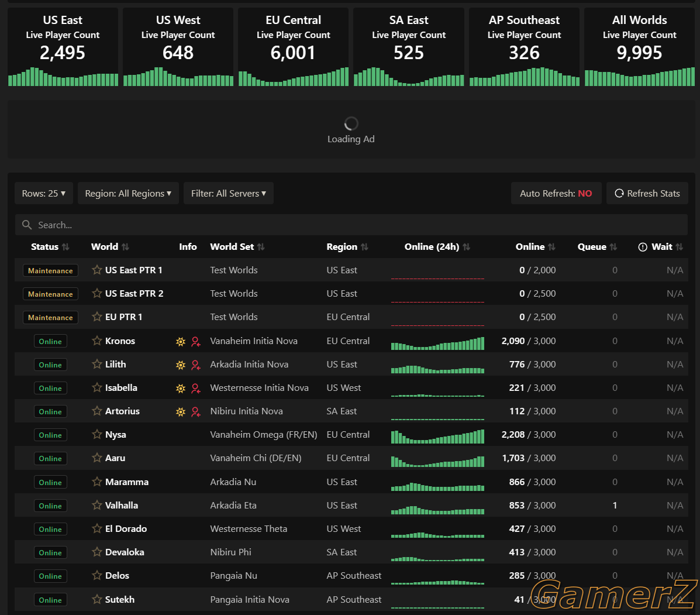Click the Online status badge for Lilith
The width and height of the screenshot is (700, 615).
coord(50,365)
